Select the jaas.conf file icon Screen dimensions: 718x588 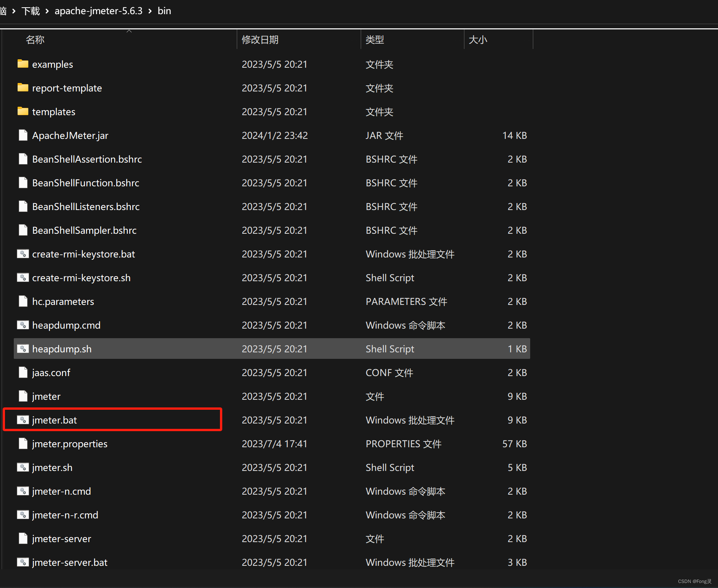pyautogui.click(x=23, y=372)
